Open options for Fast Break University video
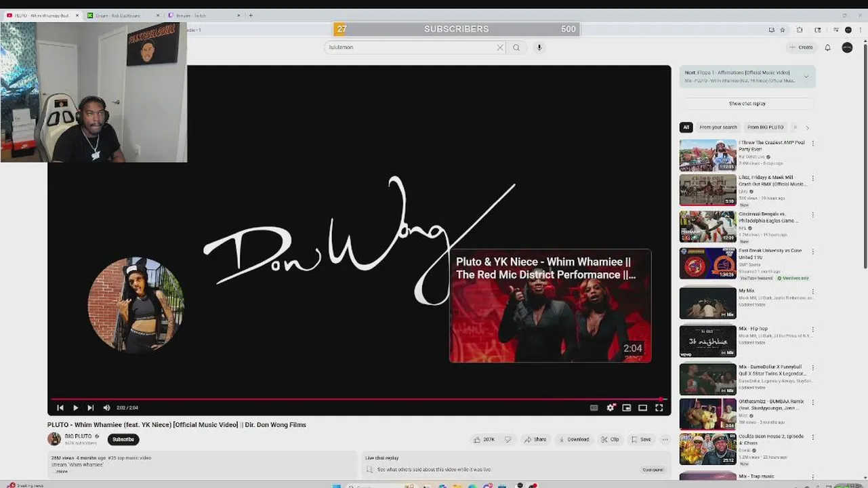 (812, 252)
